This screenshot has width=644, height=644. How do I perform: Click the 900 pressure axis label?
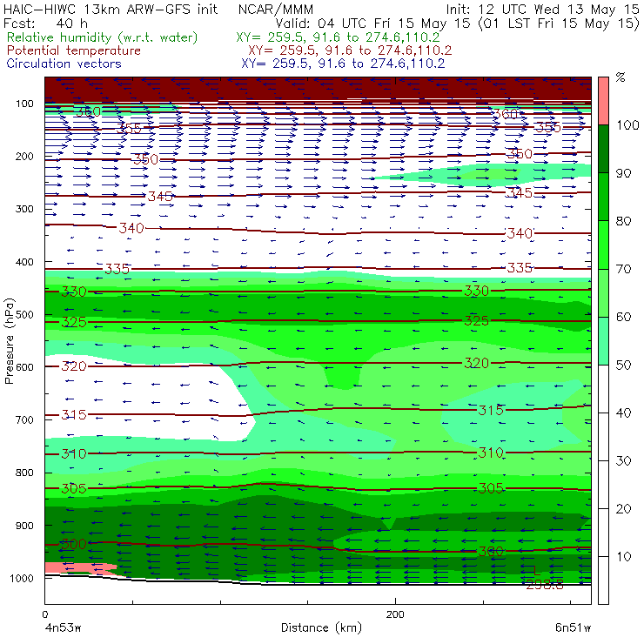coord(24,526)
